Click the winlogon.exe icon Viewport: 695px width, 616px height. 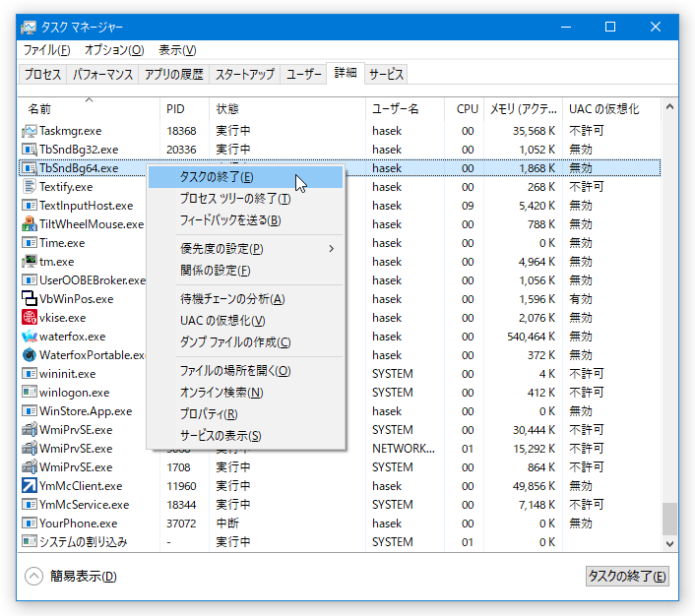[30, 393]
